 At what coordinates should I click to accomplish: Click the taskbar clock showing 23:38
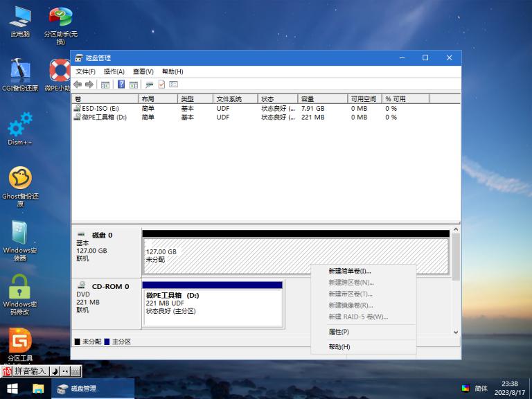(x=510, y=388)
